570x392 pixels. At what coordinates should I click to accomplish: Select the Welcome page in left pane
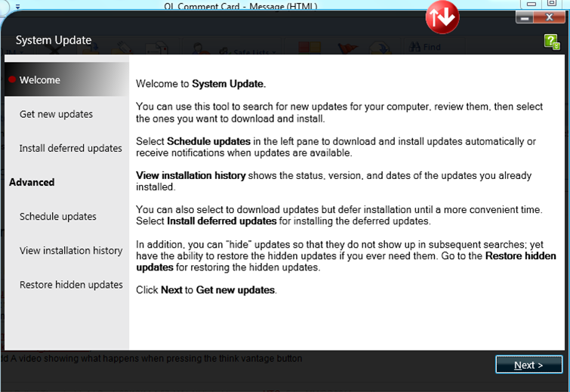point(40,80)
